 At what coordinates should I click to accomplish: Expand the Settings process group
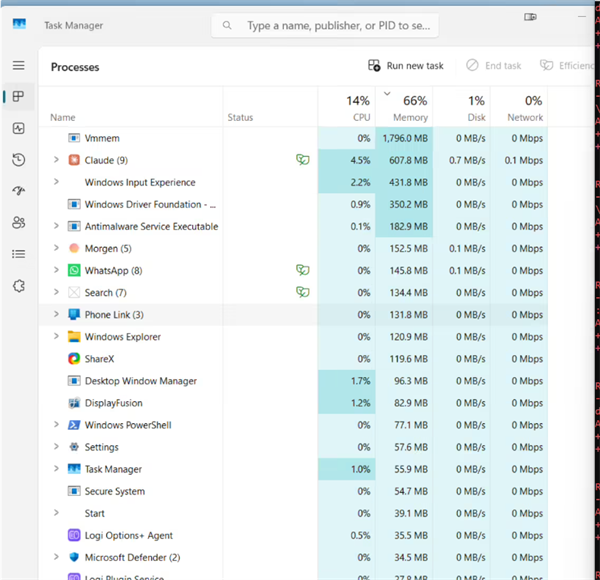56,446
